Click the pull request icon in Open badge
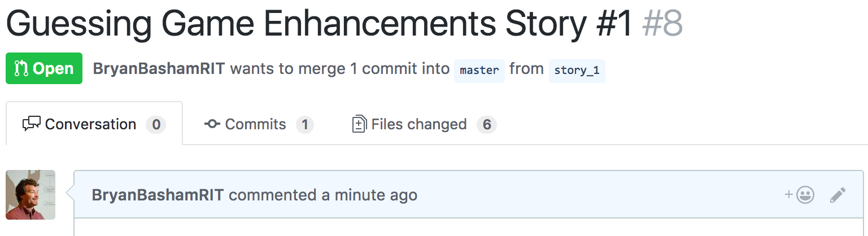This screenshot has width=868, height=236. 22,69
